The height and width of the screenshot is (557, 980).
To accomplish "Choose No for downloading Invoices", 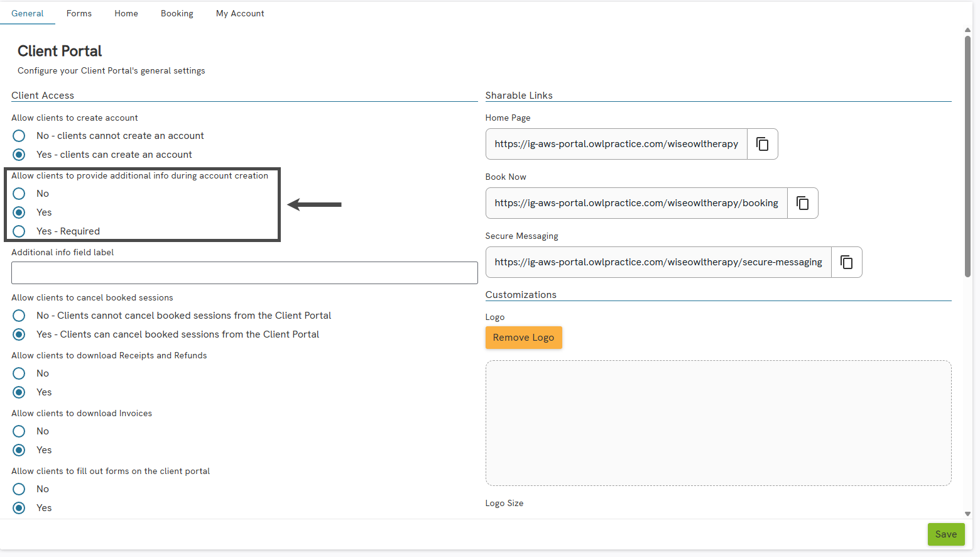I will click(x=19, y=431).
